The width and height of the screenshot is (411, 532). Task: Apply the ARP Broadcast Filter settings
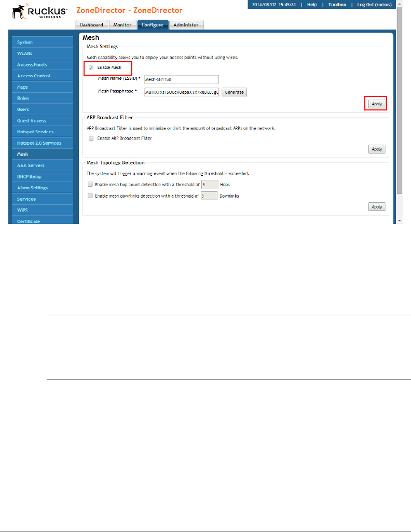[377, 149]
